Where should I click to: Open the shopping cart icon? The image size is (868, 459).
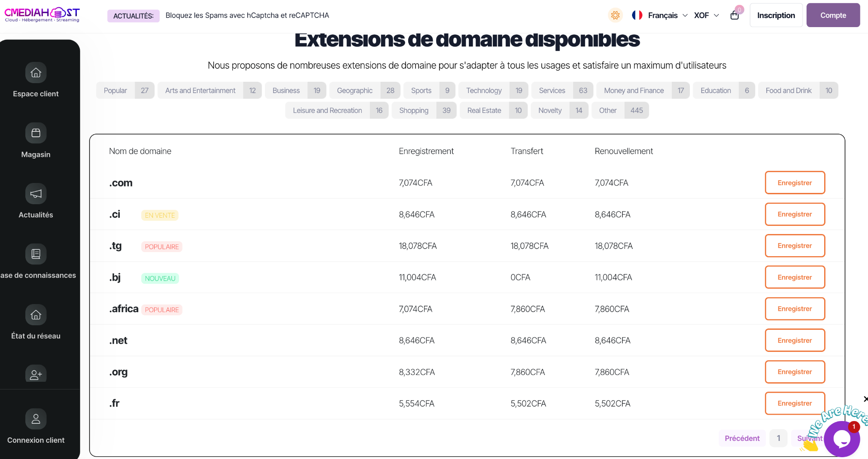[735, 15]
